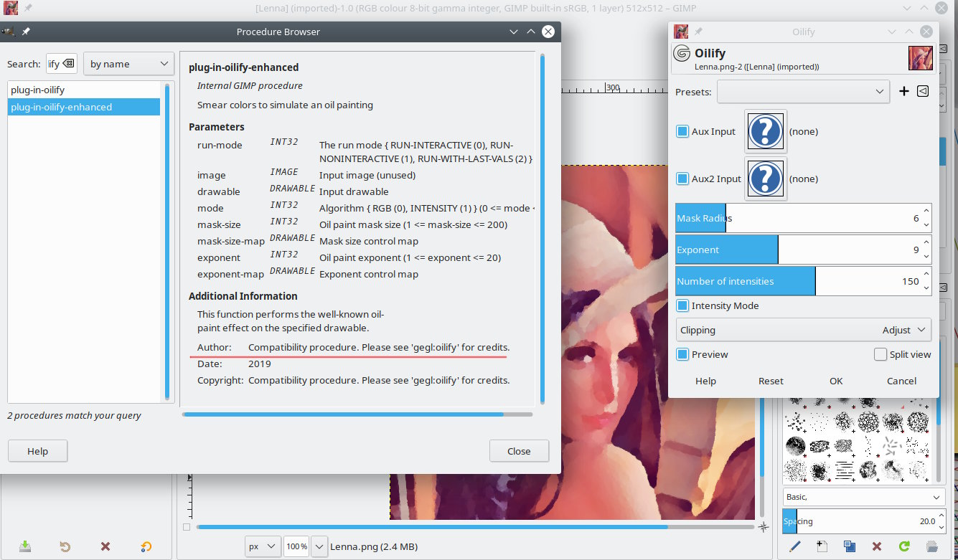The height and width of the screenshot is (560, 958).
Task: Click restore tool preset icon in Tool Options
Action: [x=65, y=546]
